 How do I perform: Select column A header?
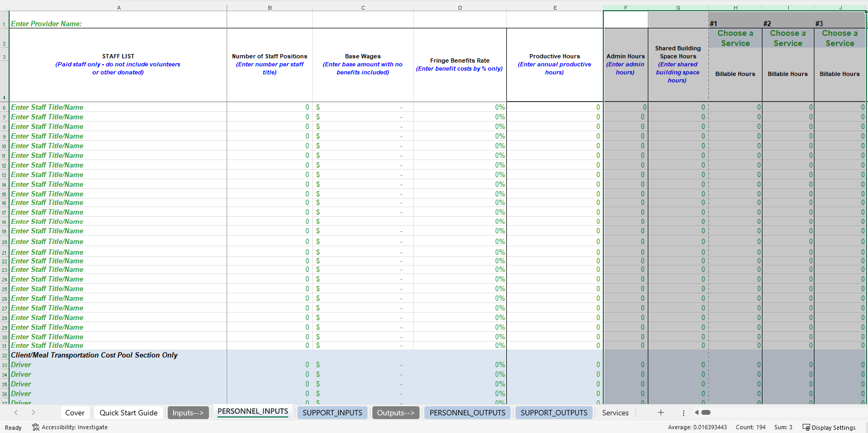point(118,7)
